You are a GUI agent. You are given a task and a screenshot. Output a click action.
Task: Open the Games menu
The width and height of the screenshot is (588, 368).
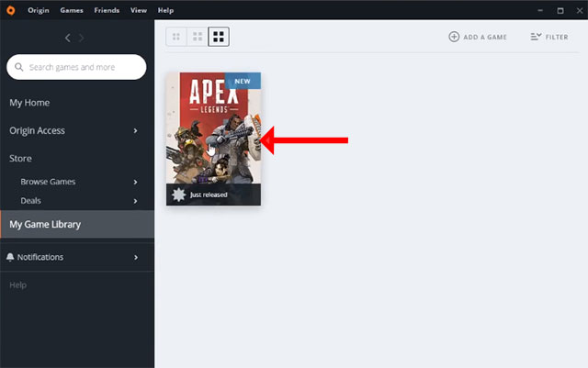[72, 10]
